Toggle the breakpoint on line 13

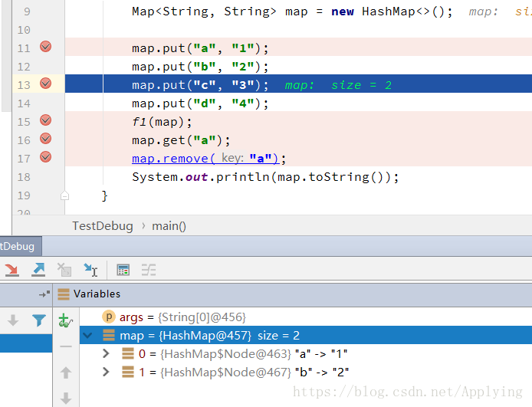pyautogui.click(x=45, y=84)
